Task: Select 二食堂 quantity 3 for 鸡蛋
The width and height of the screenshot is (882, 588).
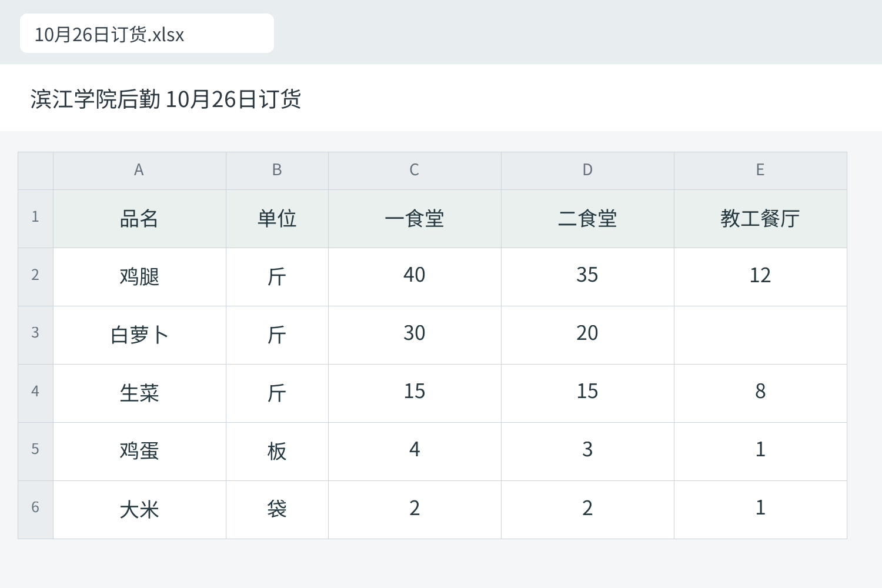Action: pos(587,452)
